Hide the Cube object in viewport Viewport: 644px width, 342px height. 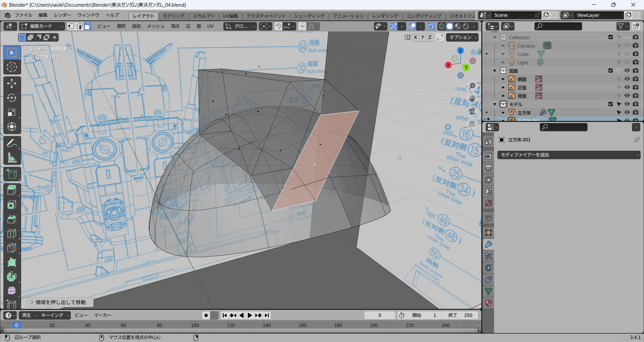coord(627,54)
